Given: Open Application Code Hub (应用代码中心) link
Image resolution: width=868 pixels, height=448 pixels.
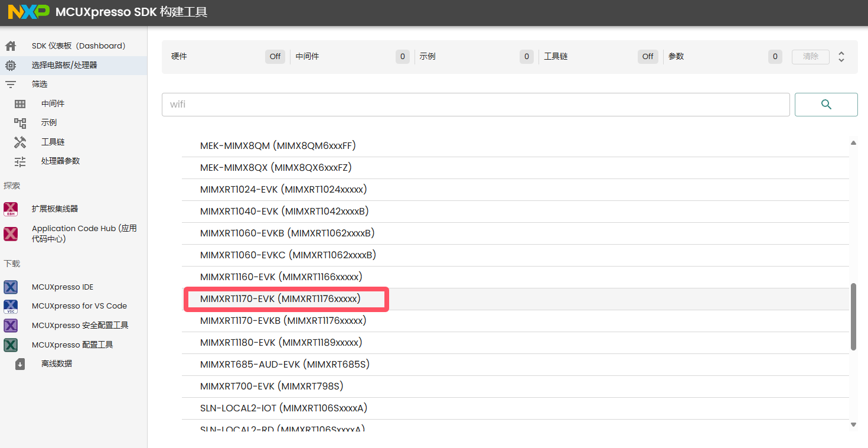Looking at the screenshot, I should [x=84, y=234].
